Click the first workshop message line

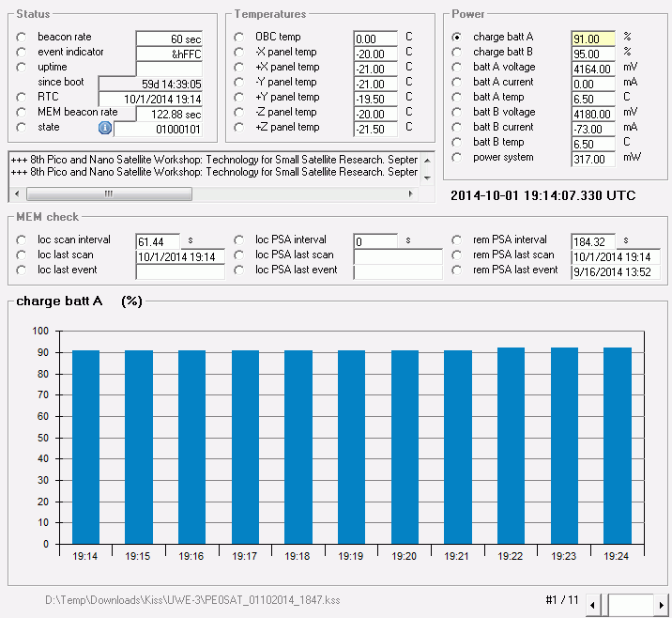(214, 160)
